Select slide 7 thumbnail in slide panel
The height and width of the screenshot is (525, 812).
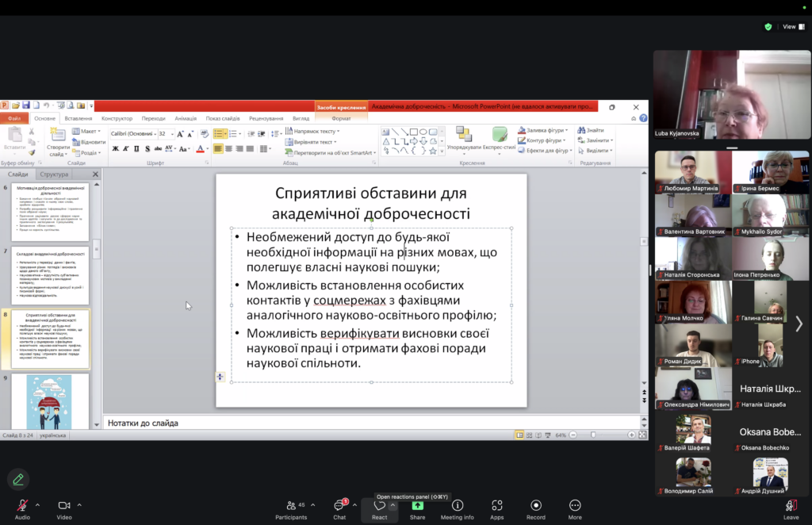click(51, 275)
